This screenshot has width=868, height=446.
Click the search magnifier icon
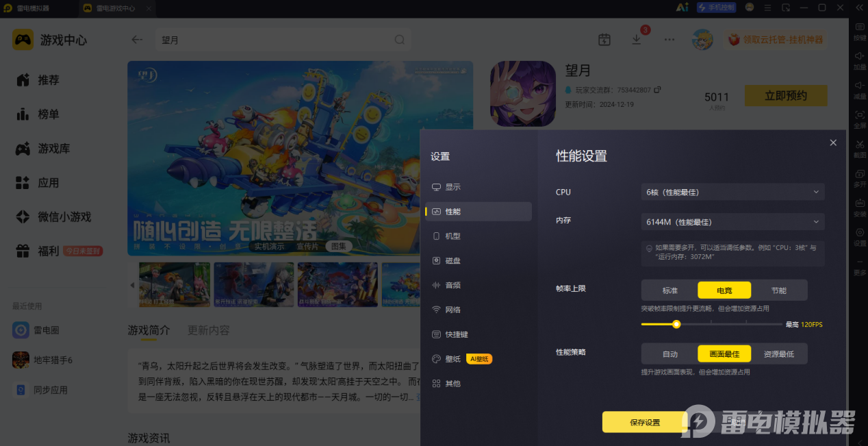pyautogui.click(x=400, y=40)
